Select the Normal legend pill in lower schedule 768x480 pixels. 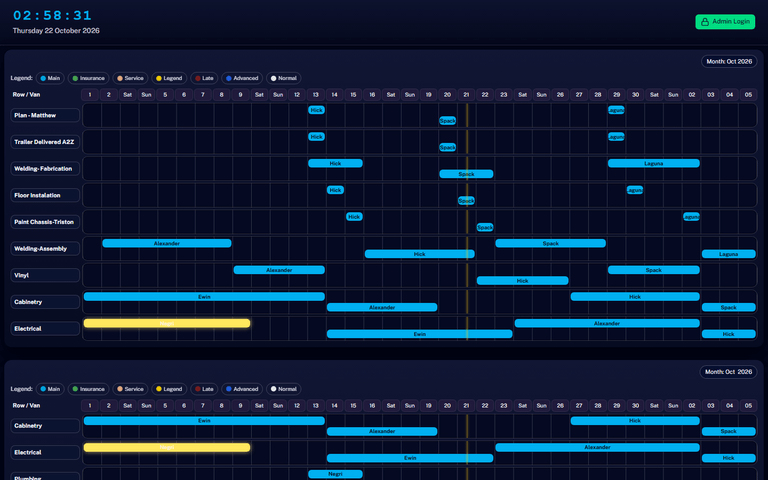pyautogui.click(x=284, y=389)
